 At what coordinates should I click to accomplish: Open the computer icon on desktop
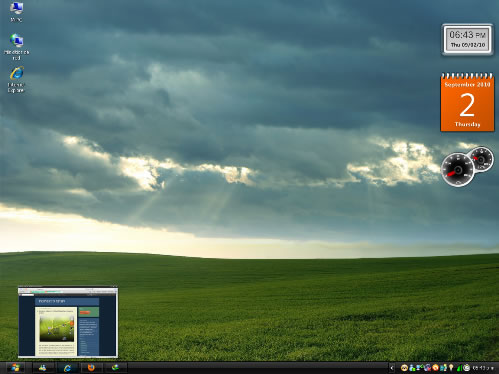(x=16, y=11)
